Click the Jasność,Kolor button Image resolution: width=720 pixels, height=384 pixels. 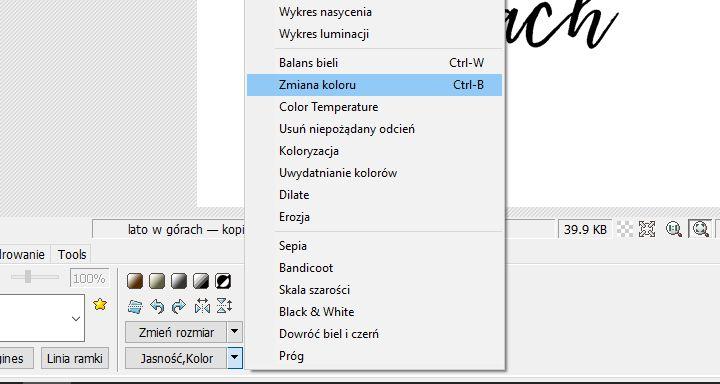pos(176,358)
